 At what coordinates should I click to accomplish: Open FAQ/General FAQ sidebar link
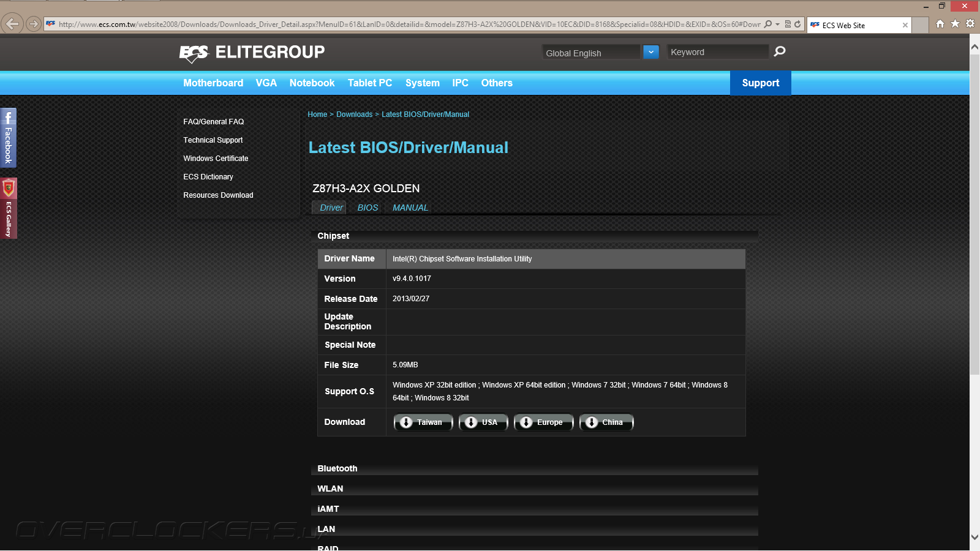214,122
